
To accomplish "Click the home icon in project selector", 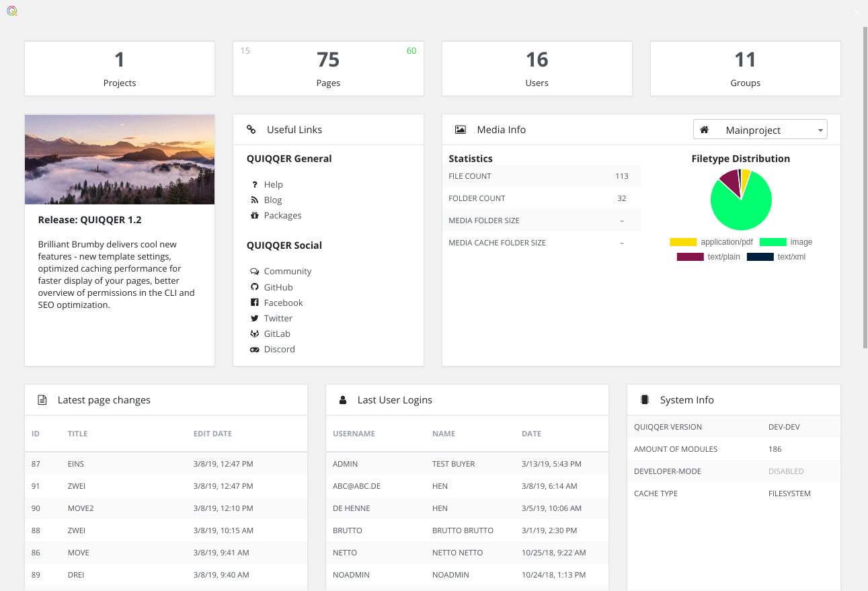I will 705,130.
